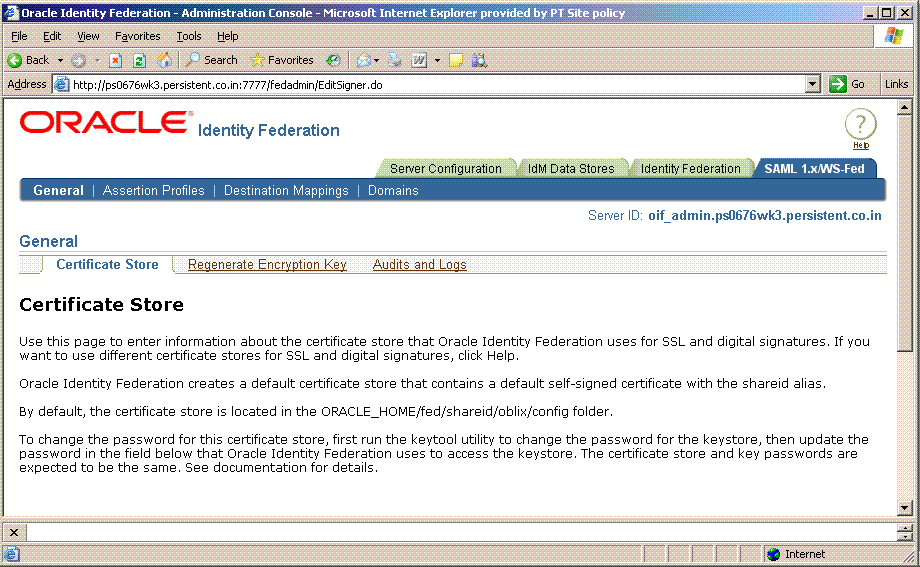Open Destination Mappings subtab
The height and width of the screenshot is (567, 920).
point(286,191)
